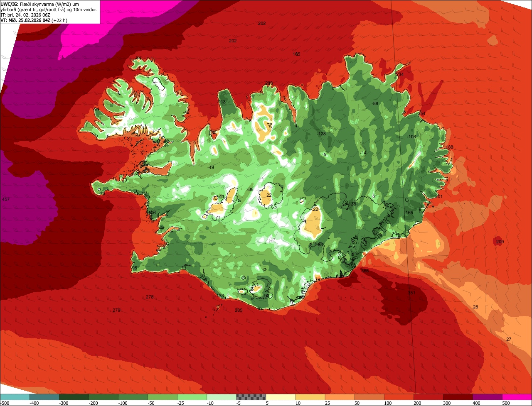This screenshot has width=532, height=406.
Task: Click the red legend swatch between 100 and 200
Action: pyautogui.click(x=399, y=397)
